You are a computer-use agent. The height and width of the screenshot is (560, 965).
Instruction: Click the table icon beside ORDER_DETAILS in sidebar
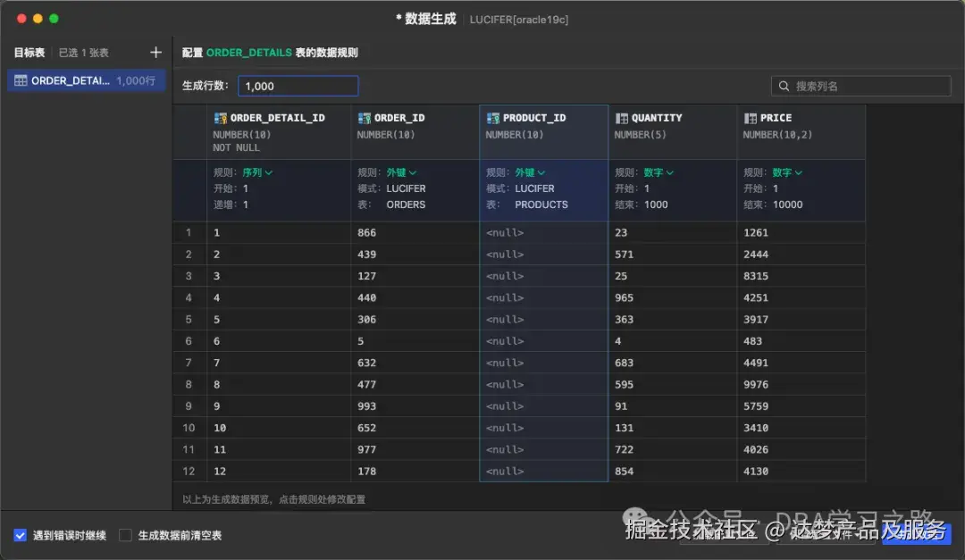click(20, 80)
